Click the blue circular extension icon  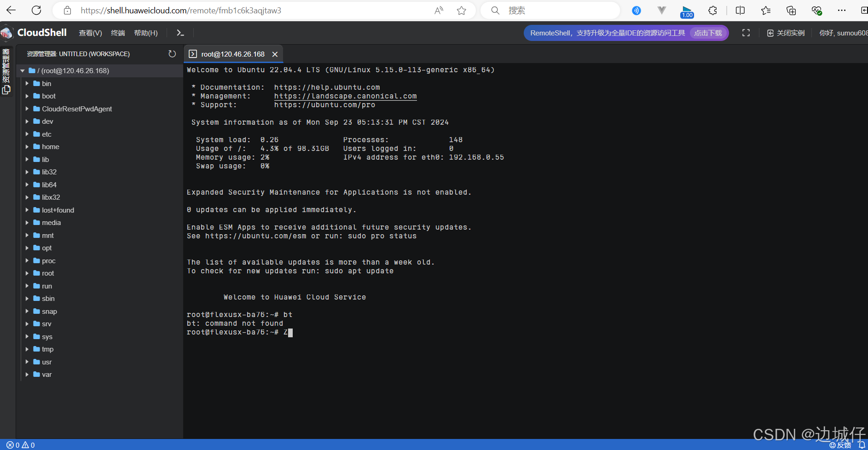click(637, 10)
